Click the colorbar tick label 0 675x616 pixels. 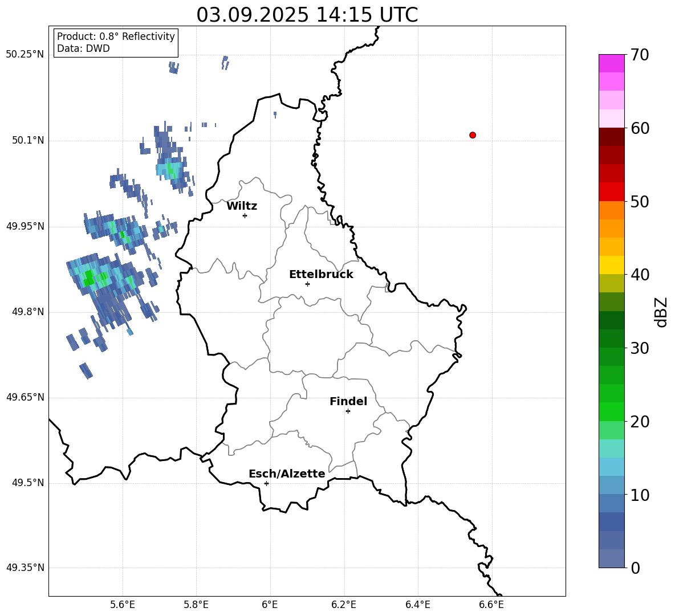(x=636, y=568)
